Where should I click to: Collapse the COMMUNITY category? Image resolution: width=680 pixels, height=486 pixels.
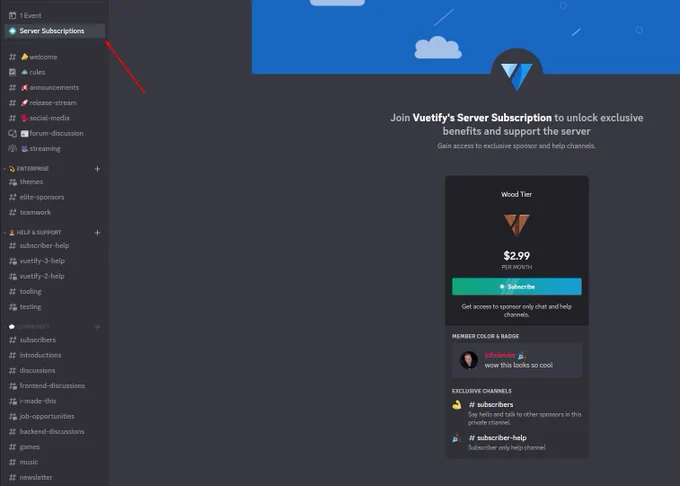coord(29,326)
